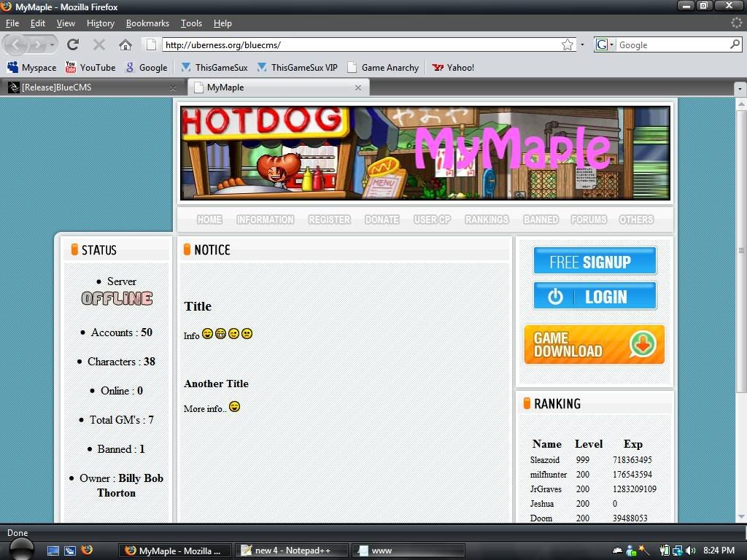747x560 pixels.
Task: Open the Help menu
Action: pos(222,23)
